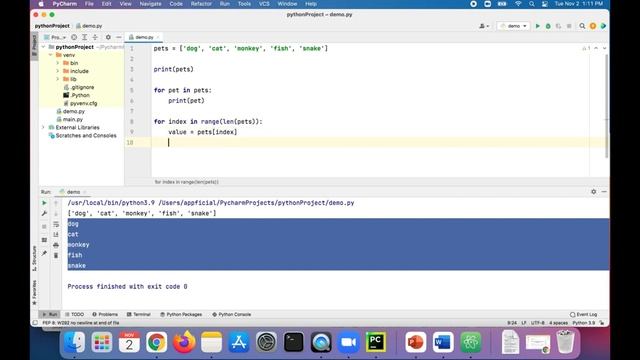The height and width of the screenshot is (360, 640).
Task: Expand the bin folder
Action: tap(58, 63)
